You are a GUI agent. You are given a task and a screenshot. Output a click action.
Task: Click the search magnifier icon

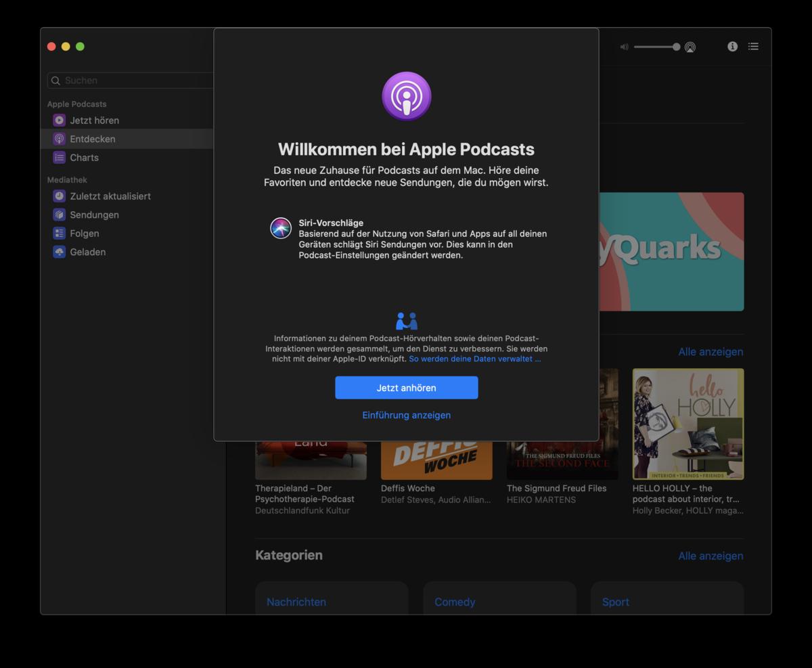pyautogui.click(x=56, y=81)
